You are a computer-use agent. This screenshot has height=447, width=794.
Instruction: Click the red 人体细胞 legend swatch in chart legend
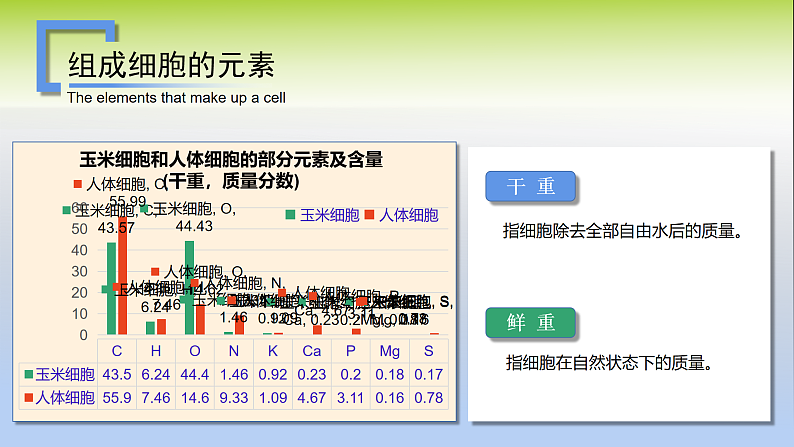coord(369,215)
